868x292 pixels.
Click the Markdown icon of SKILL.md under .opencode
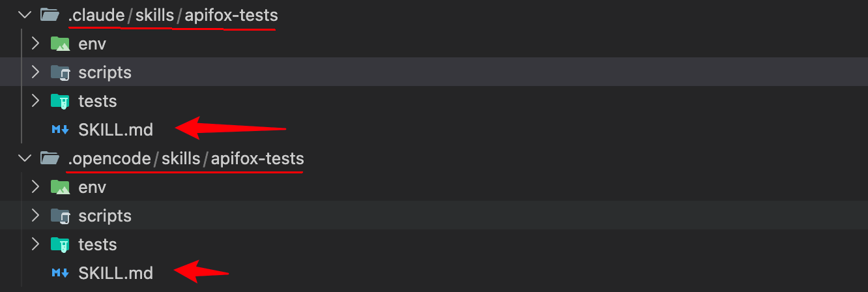pyautogui.click(x=60, y=273)
